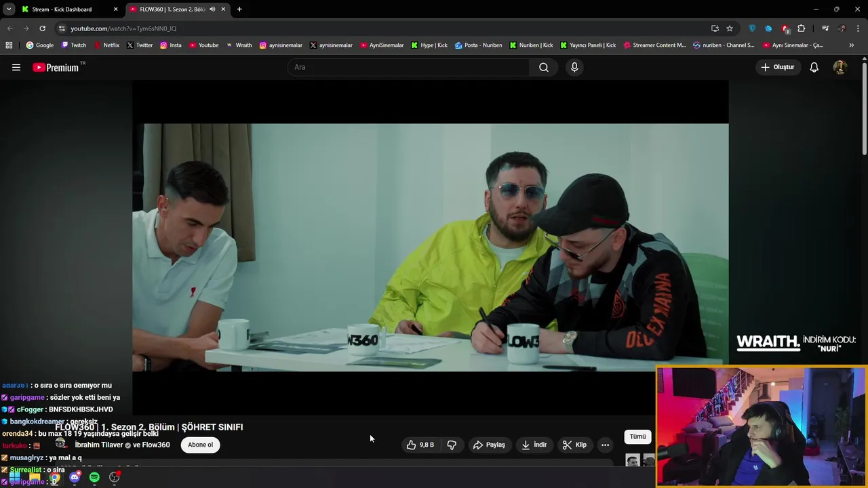
Task: Reload the current page
Action: (42, 28)
